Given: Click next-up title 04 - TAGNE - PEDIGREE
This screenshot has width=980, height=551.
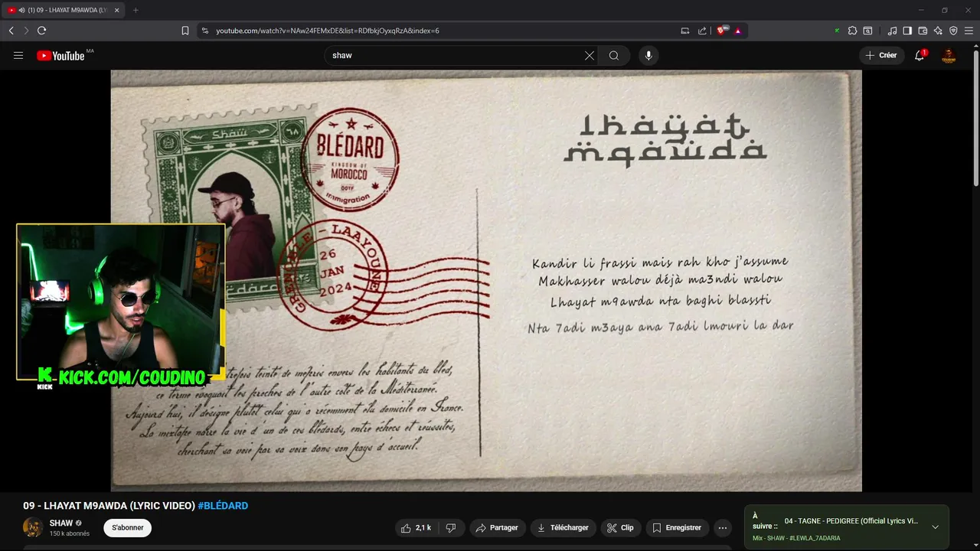Looking at the screenshot, I should coord(851,521).
